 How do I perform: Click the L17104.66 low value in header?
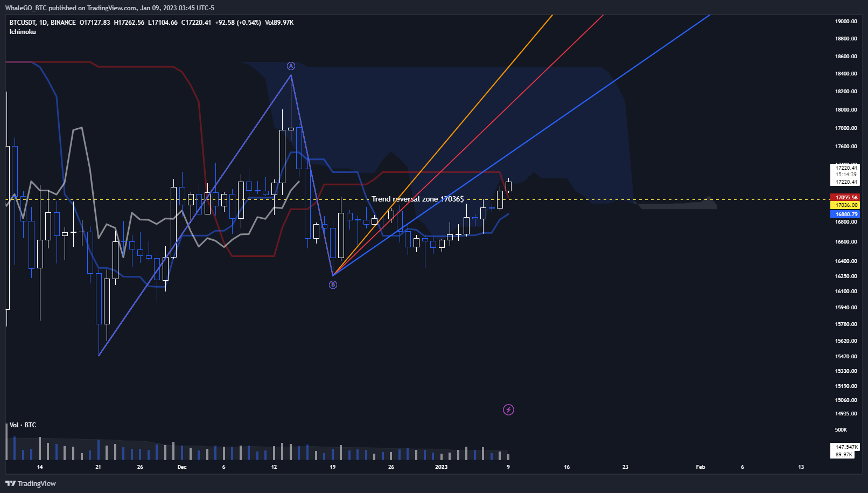(163, 23)
